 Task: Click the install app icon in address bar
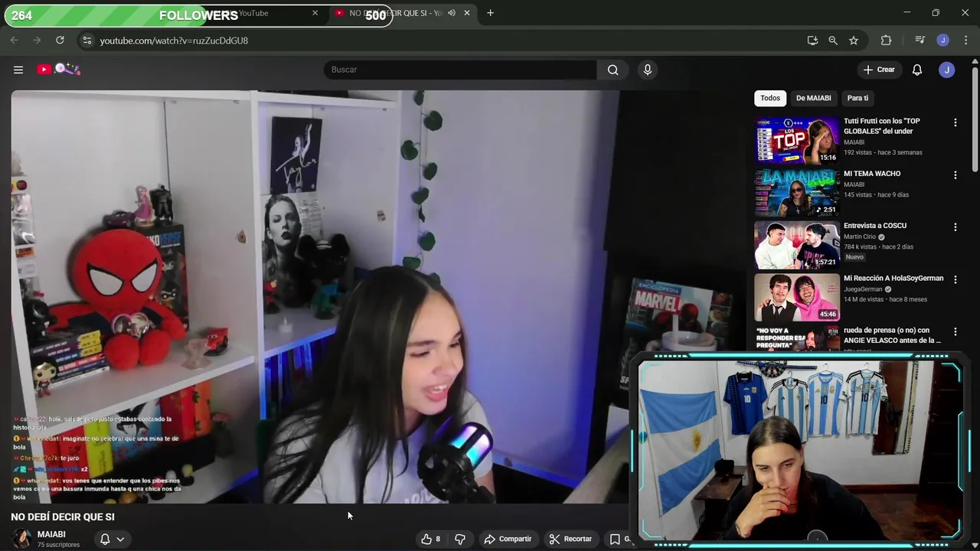(x=812, y=41)
